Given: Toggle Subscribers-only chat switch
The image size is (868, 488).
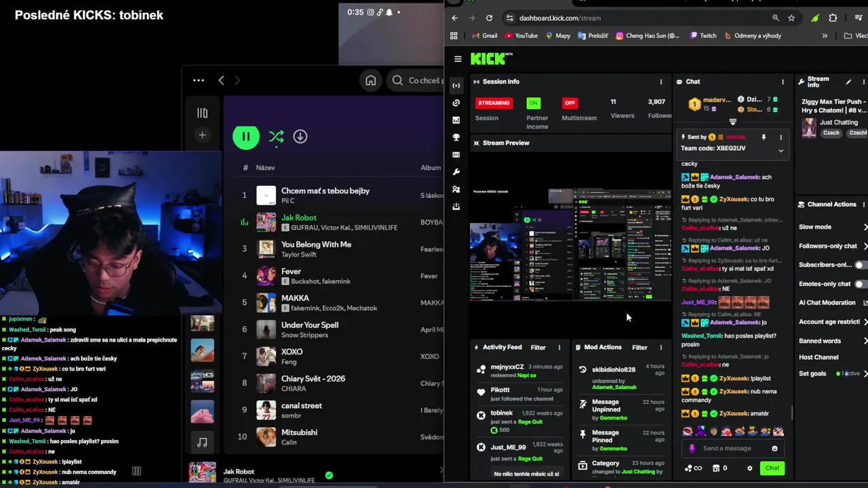Looking at the screenshot, I should coord(861,265).
